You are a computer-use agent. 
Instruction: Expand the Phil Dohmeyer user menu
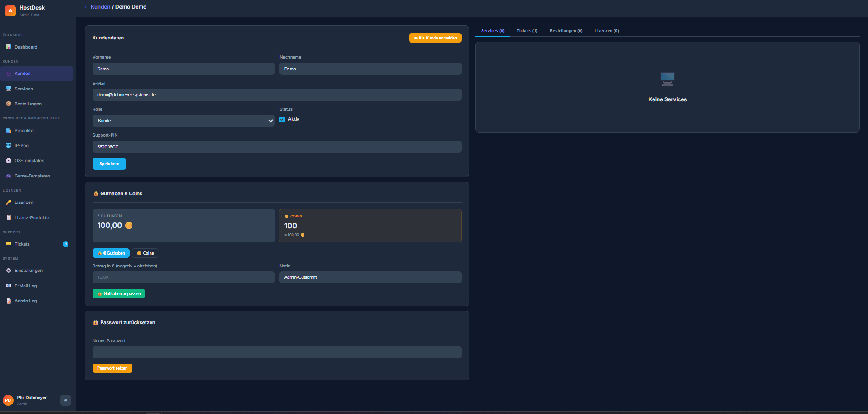66,400
